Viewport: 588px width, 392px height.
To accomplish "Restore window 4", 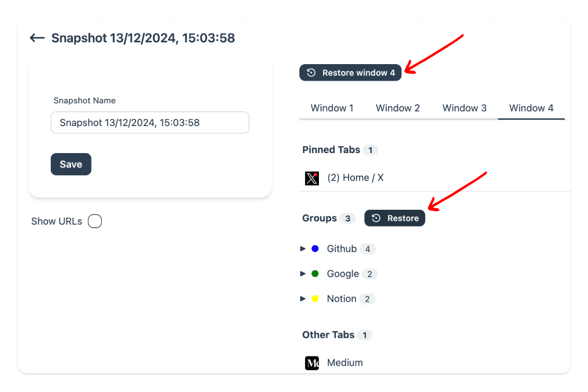I will coord(350,73).
